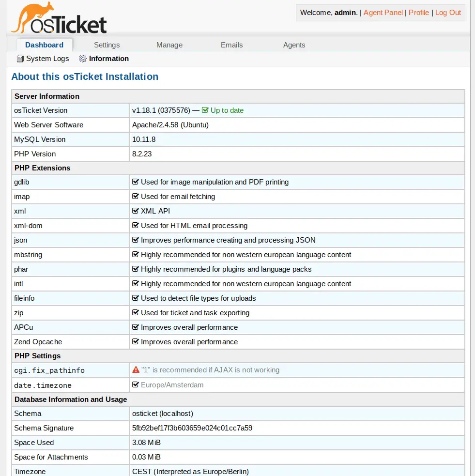This screenshot has height=476, width=475.
Task: Select the Dashboard tab
Action: [44, 45]
